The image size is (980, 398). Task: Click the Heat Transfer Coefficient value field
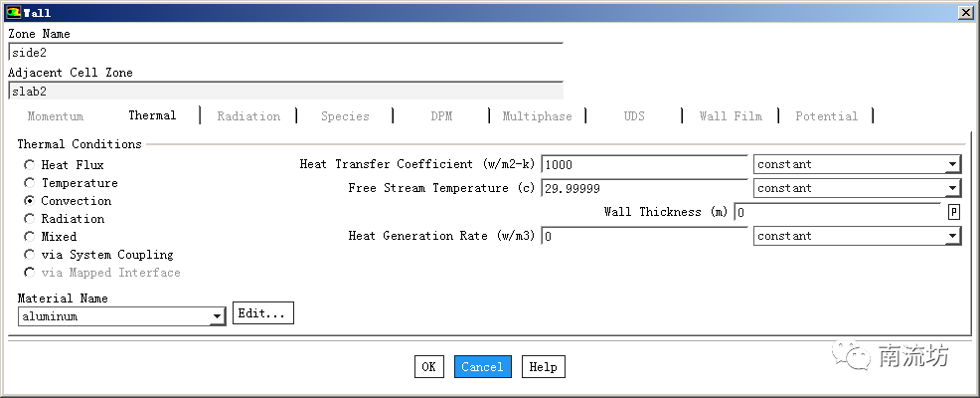click(644, 164)
